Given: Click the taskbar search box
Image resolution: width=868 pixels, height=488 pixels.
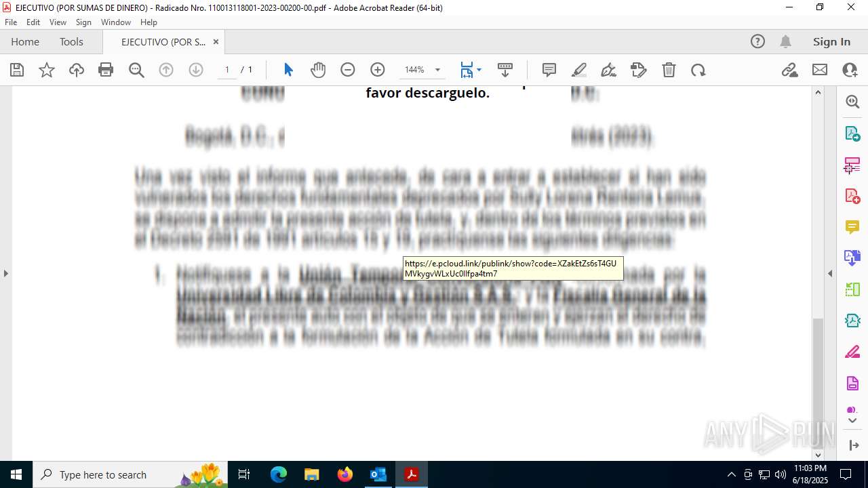Looking at the screenshot, I should click(130, 474).
